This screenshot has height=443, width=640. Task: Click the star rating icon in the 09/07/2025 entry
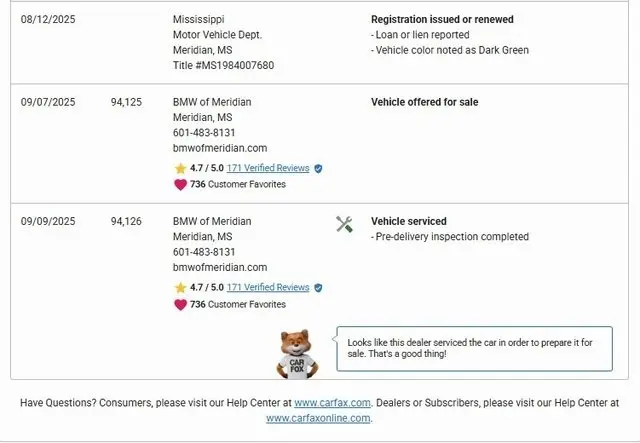click(180, 169)
